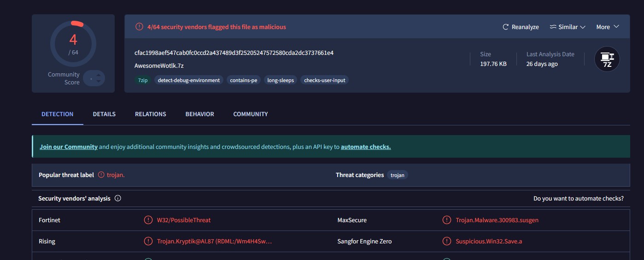Open the RELATIONS tab

[x=151, y=114]
